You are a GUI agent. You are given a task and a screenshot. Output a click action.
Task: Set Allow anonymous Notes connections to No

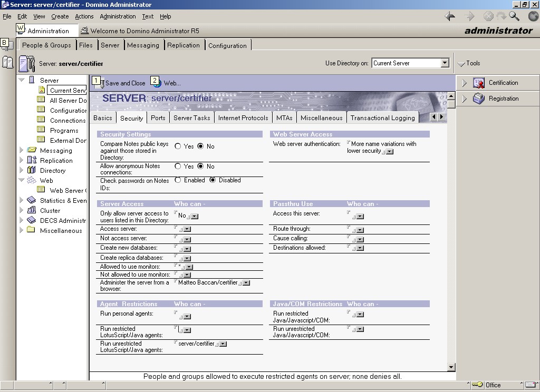click(200, 166)
